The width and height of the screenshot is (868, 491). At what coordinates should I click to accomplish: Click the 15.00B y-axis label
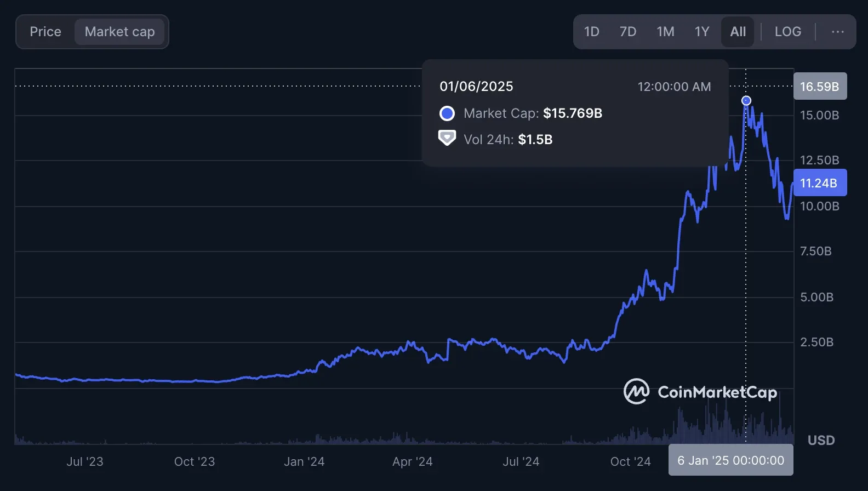click(819, 115)
